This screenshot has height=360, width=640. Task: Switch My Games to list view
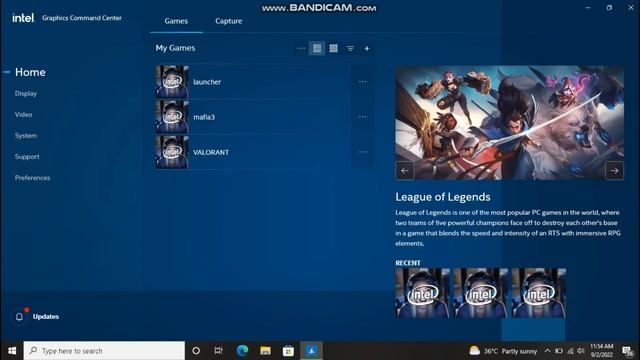coord(317,48)
